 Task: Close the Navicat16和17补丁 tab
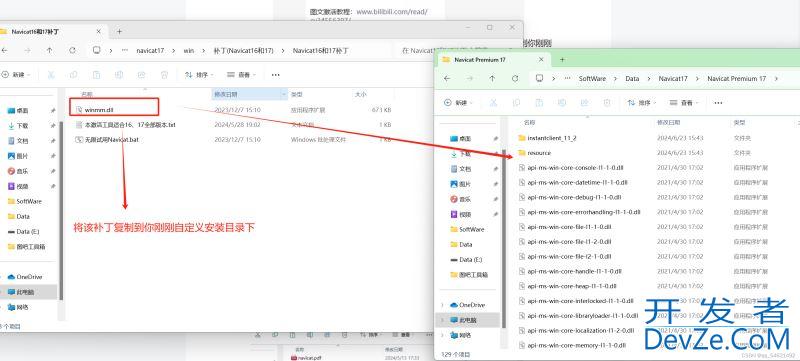[x=98, y=32]
